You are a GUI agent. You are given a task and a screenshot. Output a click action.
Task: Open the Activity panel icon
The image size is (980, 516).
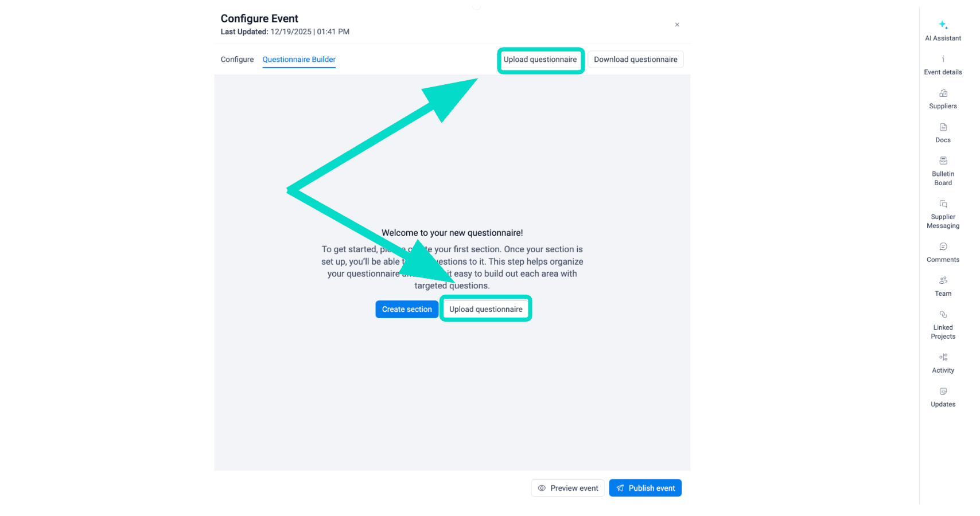(943, 358)
